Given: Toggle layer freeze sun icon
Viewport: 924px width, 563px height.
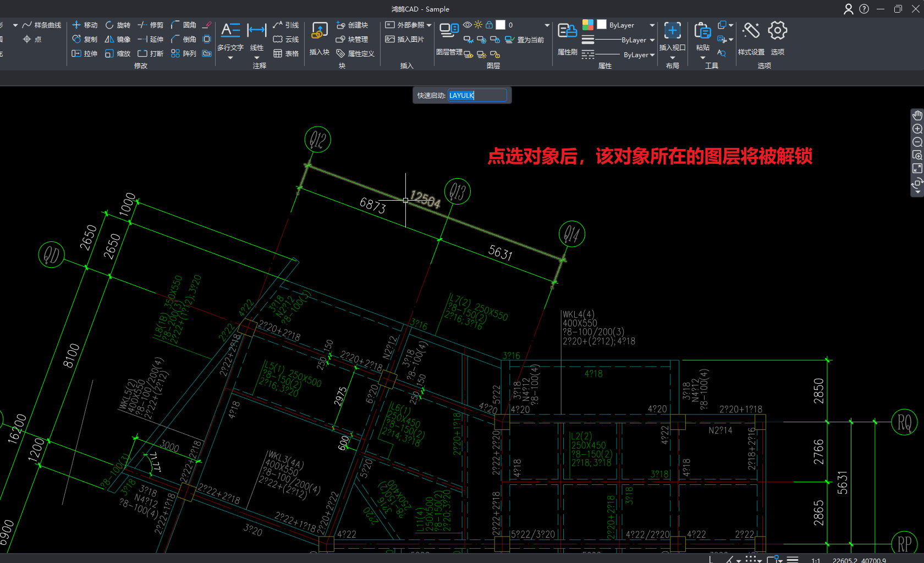Looking at the screenshot, I should click(479, 25).
